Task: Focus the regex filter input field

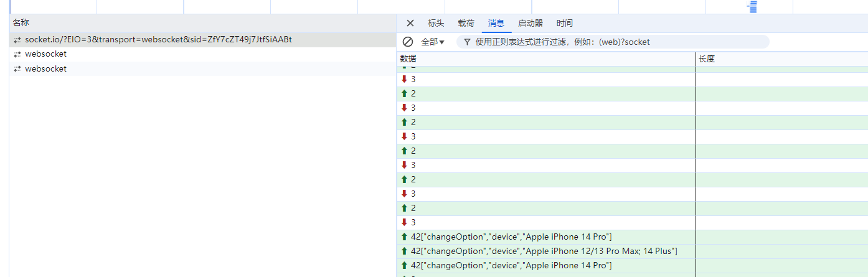Action: (616, 42)
